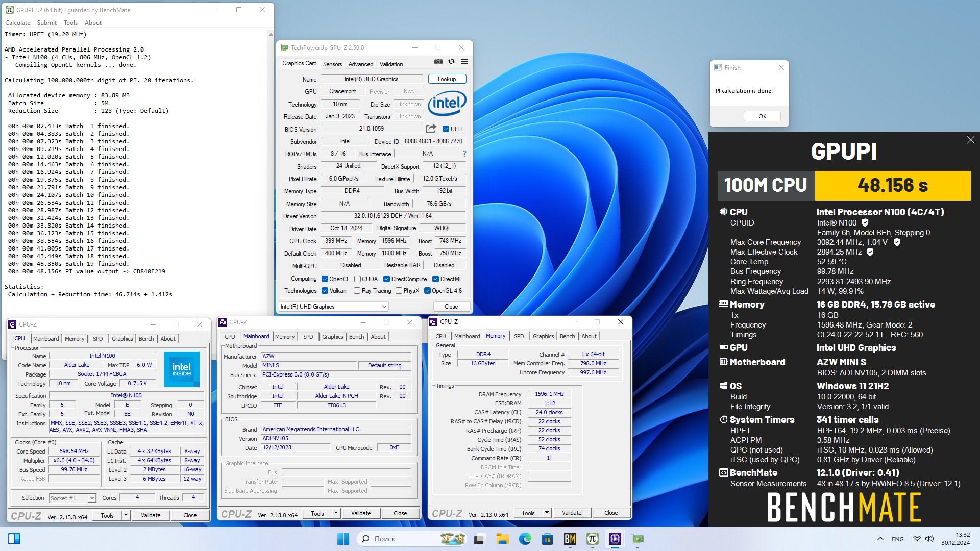Toggle the DirectML checkbox

pos(435,279)
